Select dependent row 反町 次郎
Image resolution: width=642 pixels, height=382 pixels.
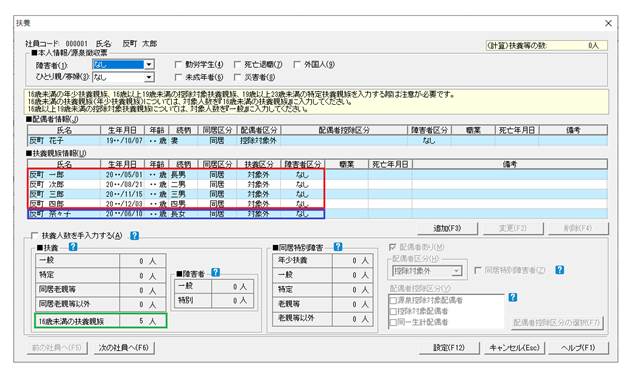pyautogui.click(x=317, y=185)
